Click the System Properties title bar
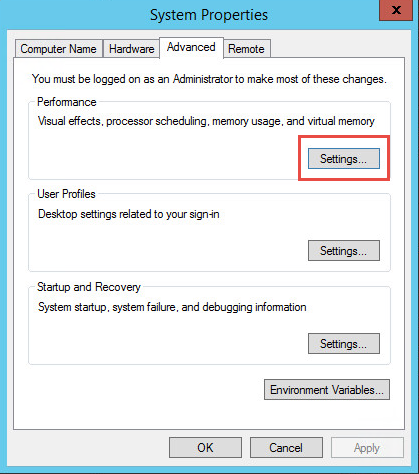 [x=209, y=15]
